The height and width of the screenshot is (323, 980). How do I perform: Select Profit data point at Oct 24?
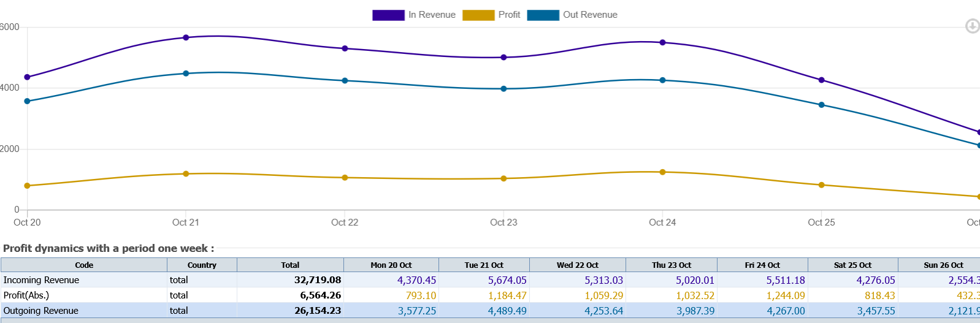tap(662, 172)
